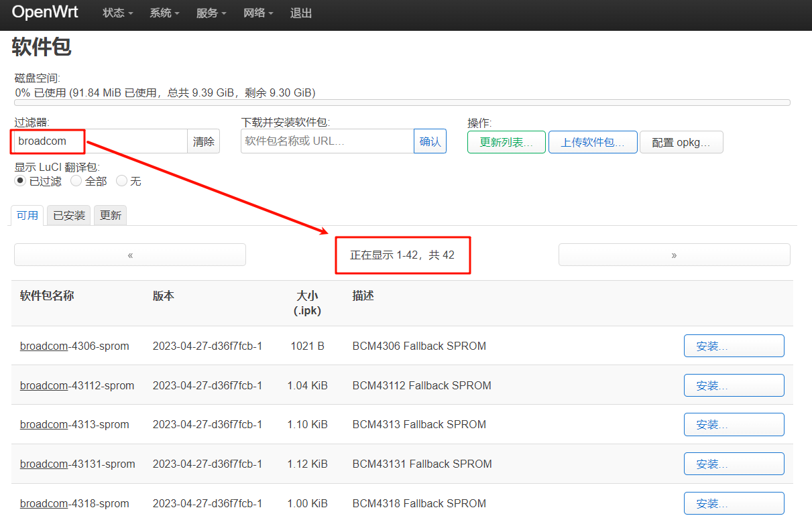The image size is (812, 522).
Task: Click 退出 to log out
Action: [301, 13]
